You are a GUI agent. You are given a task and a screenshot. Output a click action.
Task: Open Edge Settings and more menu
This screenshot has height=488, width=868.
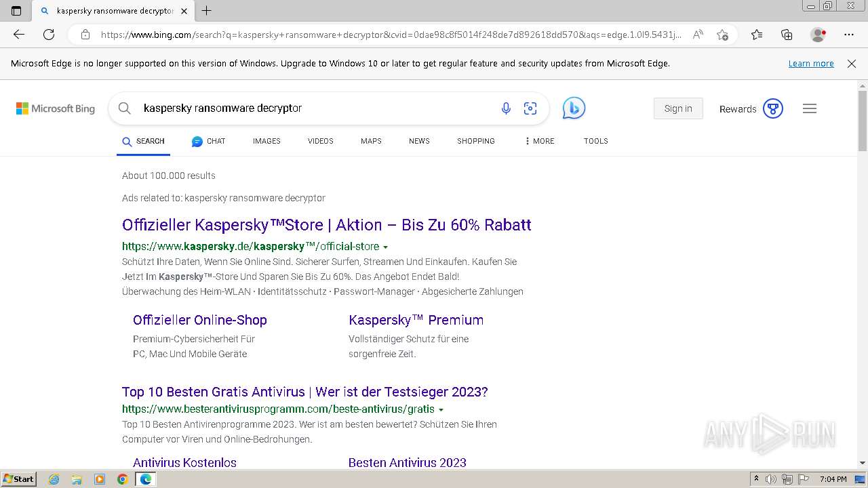coord(849,35)
